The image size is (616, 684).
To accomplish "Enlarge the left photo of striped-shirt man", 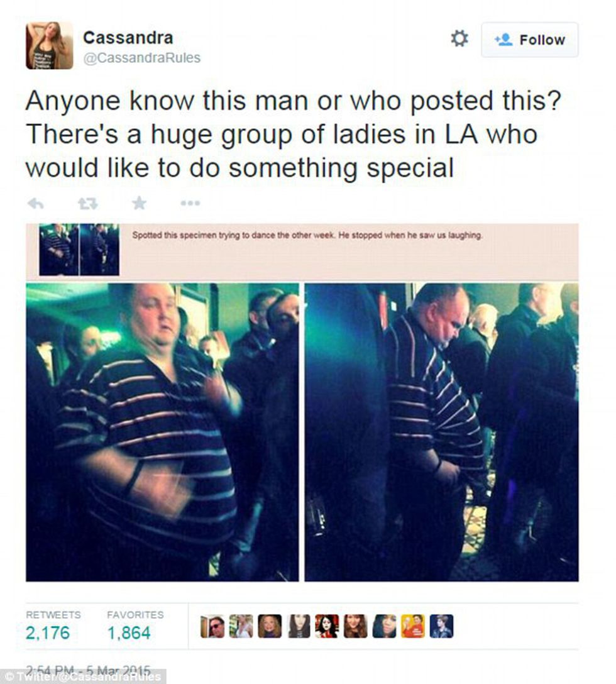I will (162, 433).
